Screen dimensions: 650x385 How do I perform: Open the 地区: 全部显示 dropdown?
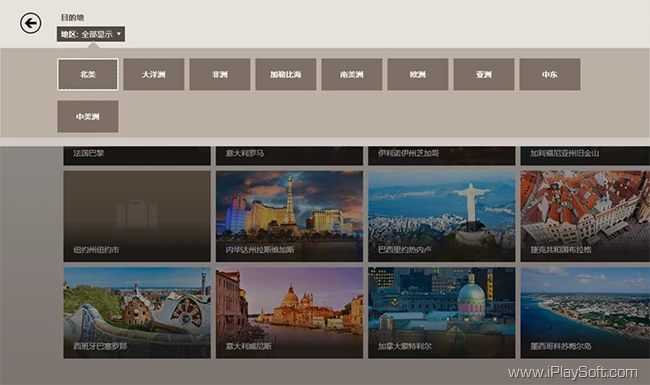coord(91,34)
